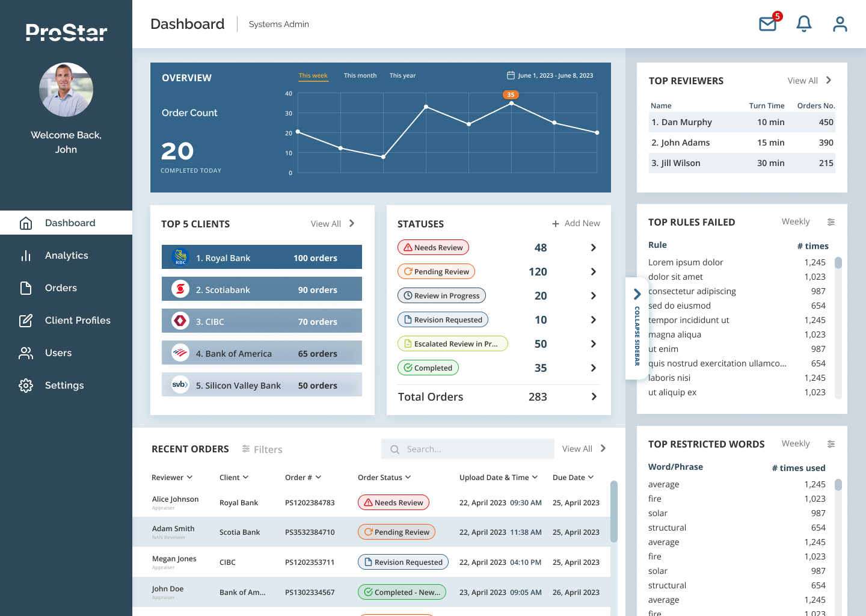Click the Royal Bank logo icon
866x616 pixels.
click(x=180, y=257)
